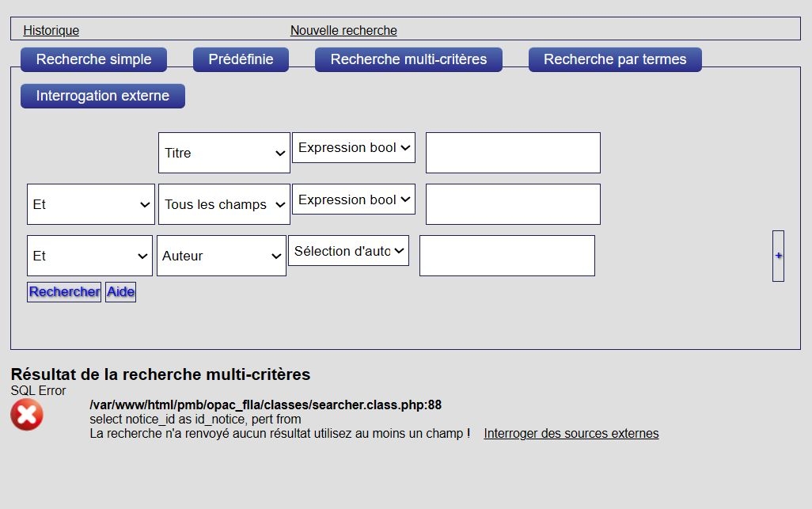Viewport: 812px width, 509px height.
Task: Switch to Prédéfinie tab
Action: [241, 59]
